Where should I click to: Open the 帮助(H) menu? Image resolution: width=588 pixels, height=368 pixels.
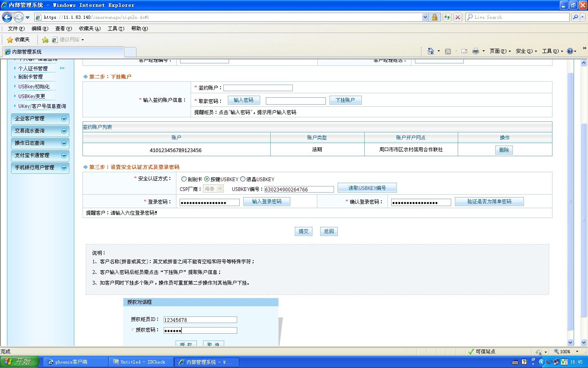click(x=140, y=29)
